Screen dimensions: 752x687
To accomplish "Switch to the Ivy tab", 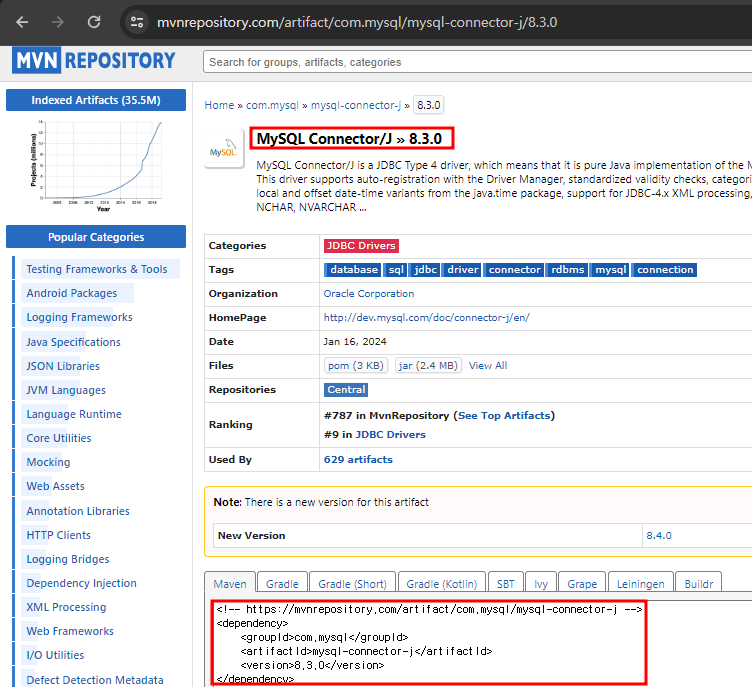I will (541, 584).
